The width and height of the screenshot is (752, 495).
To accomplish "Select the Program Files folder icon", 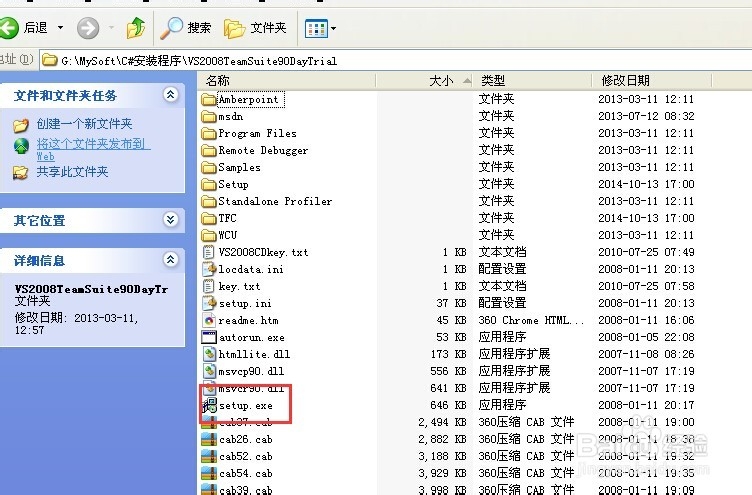I will (x=209, y=134).
